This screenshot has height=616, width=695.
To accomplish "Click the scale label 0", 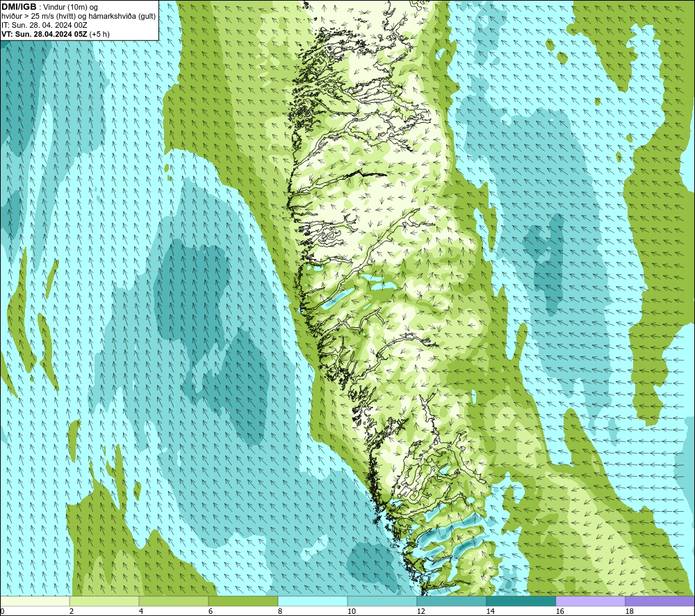I will click(x=3, y=612).
